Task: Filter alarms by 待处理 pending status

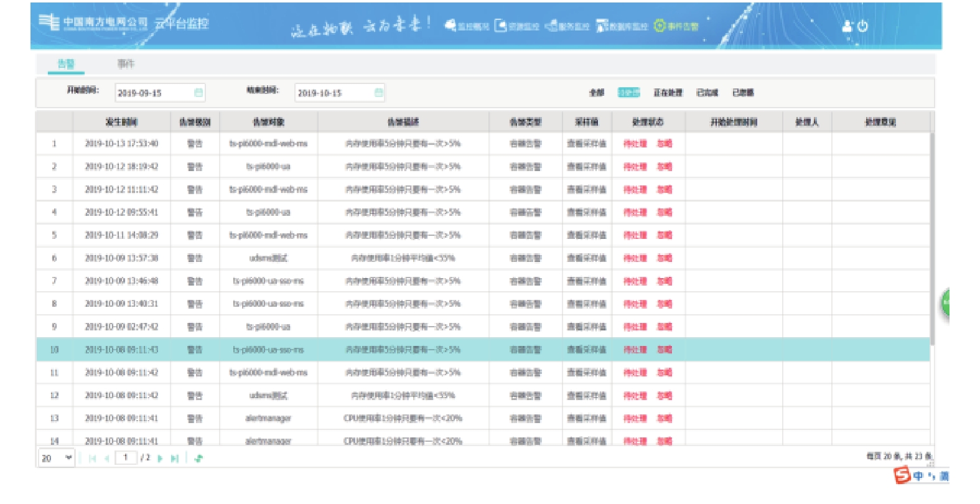Action: [x=628, y=93]
